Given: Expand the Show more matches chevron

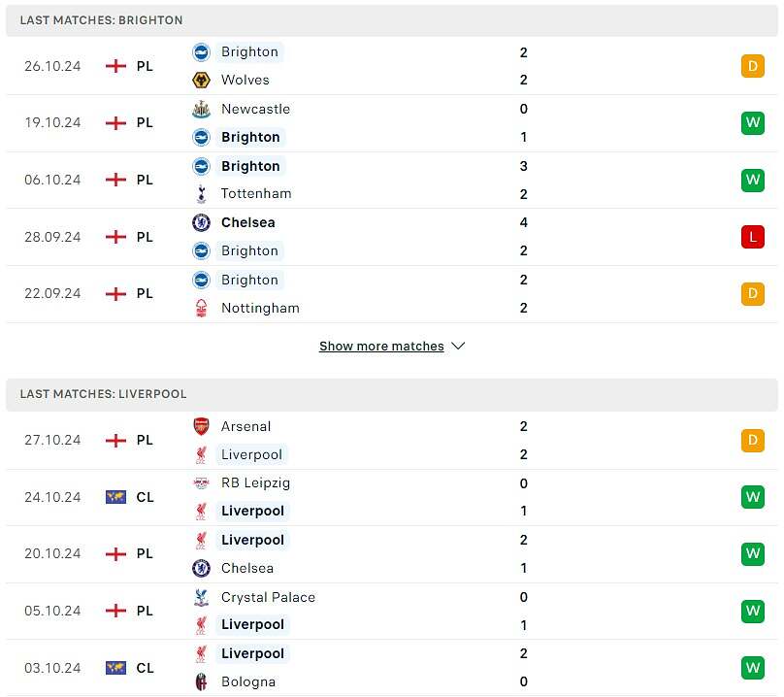Looking at the screenshot, I should 458,347.
